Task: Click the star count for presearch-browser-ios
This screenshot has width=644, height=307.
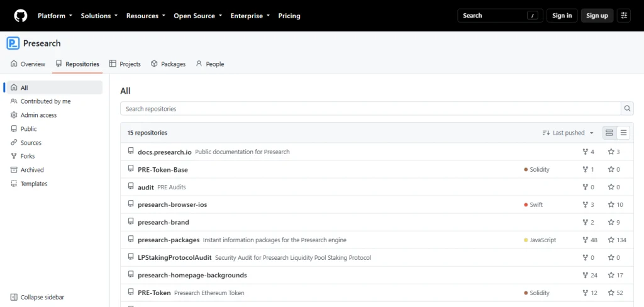Action: pyautogui.click(x=615, y=204)
